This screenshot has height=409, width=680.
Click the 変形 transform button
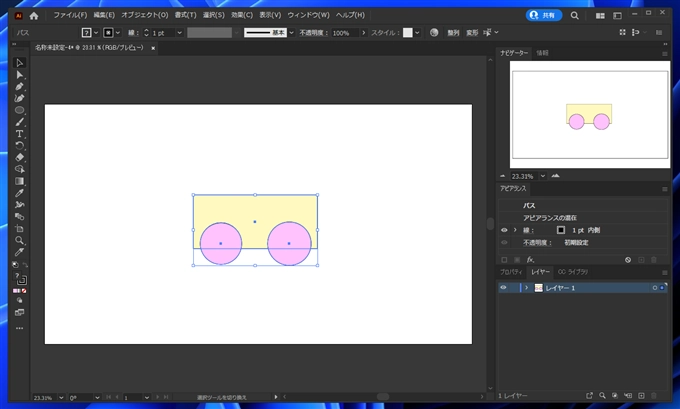click(472, 33)
